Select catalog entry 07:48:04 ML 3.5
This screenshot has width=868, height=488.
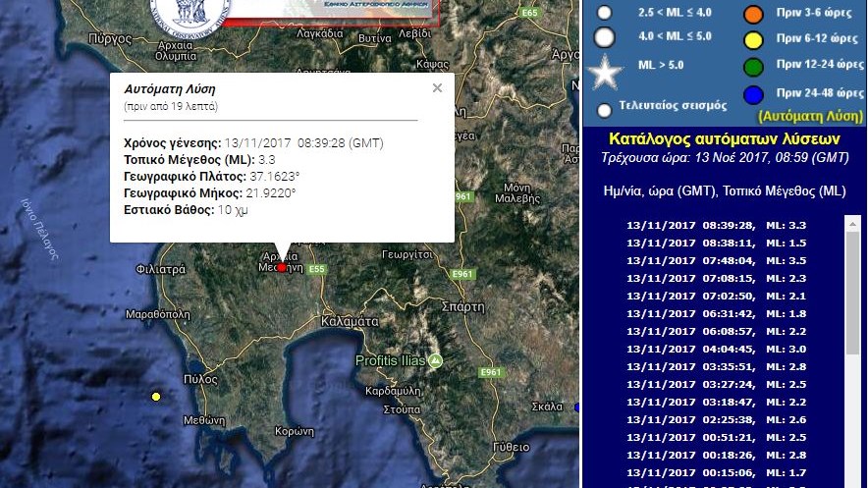click(716, 260)
